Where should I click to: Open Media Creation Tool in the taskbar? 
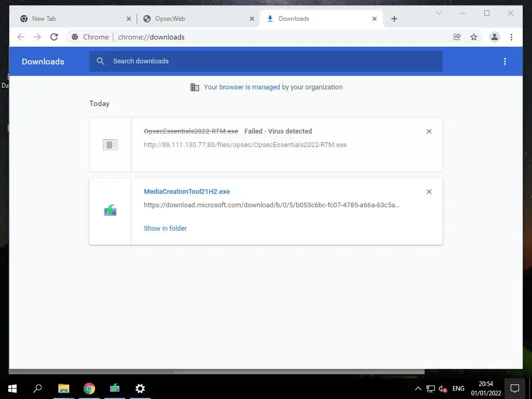pyautogui.click(x=115, y=389)
